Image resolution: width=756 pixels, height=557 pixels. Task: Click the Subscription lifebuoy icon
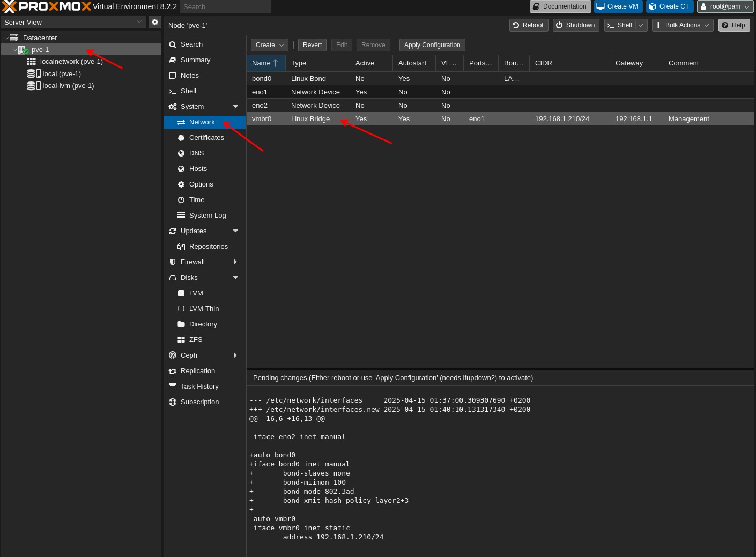(x=173, y=402)
